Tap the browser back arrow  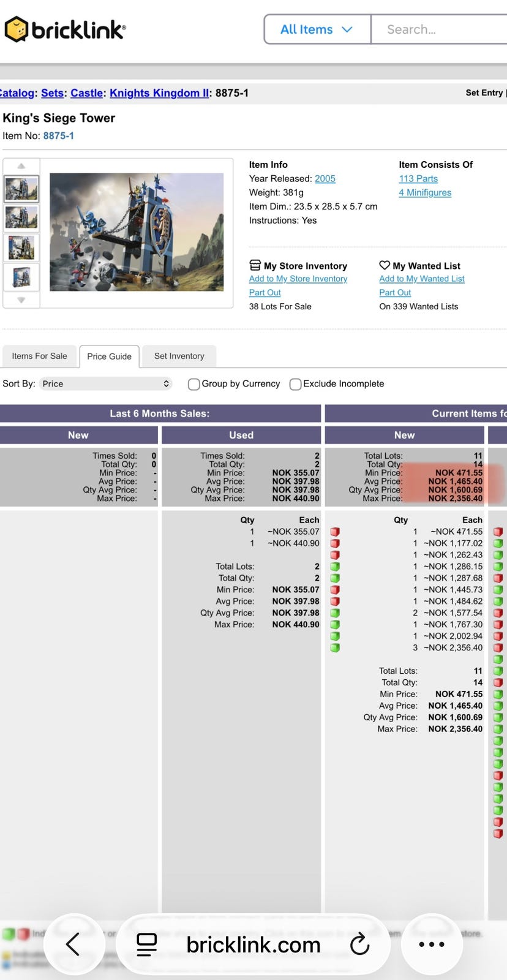[x=73, y=944]
